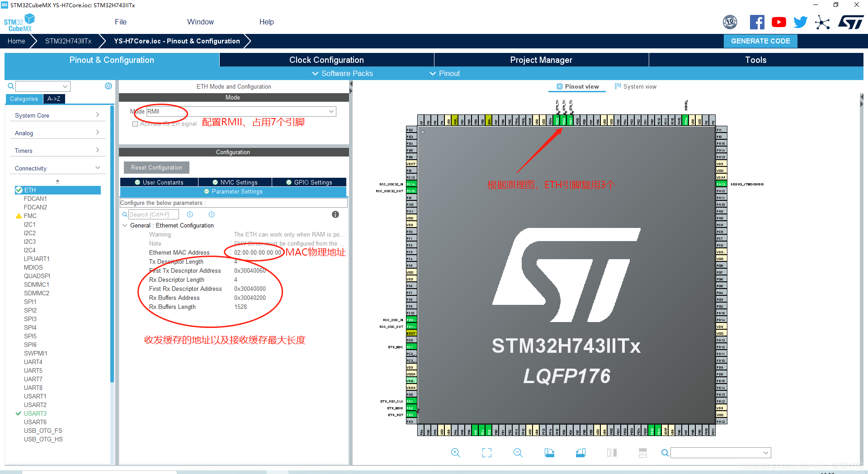868x474 pixels.
Task: Click the ST community network icon
Action: point(822,22)
